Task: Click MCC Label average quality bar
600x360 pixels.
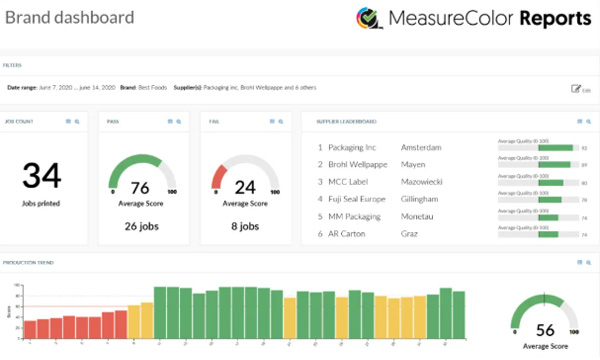Action: 538,183
